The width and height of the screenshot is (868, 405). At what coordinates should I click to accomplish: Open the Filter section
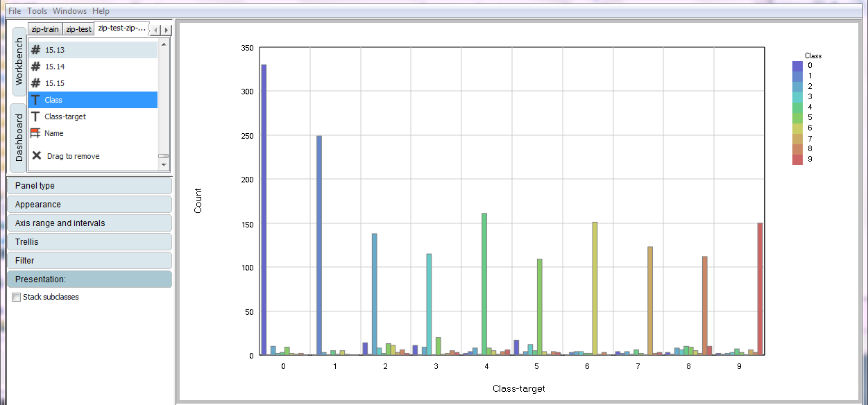89,261
